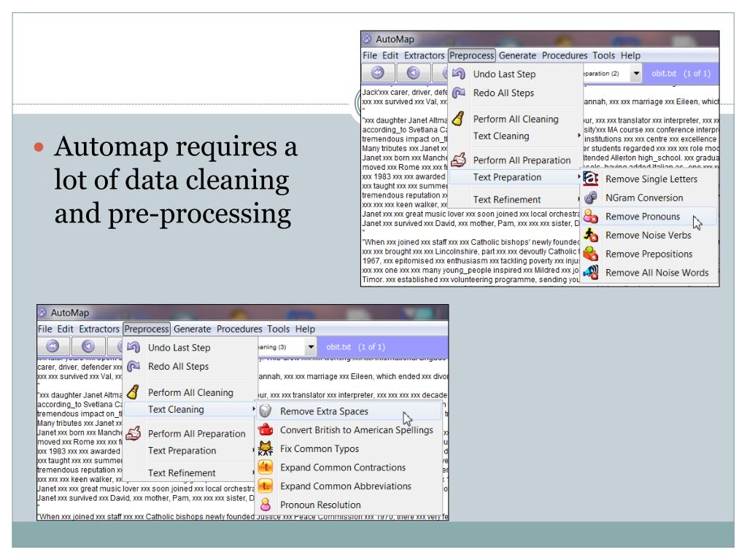This screenshot has width=747, height=560.
Task: Choose Expand Common Abbreviations menu entry
Action: pos(349,486)
